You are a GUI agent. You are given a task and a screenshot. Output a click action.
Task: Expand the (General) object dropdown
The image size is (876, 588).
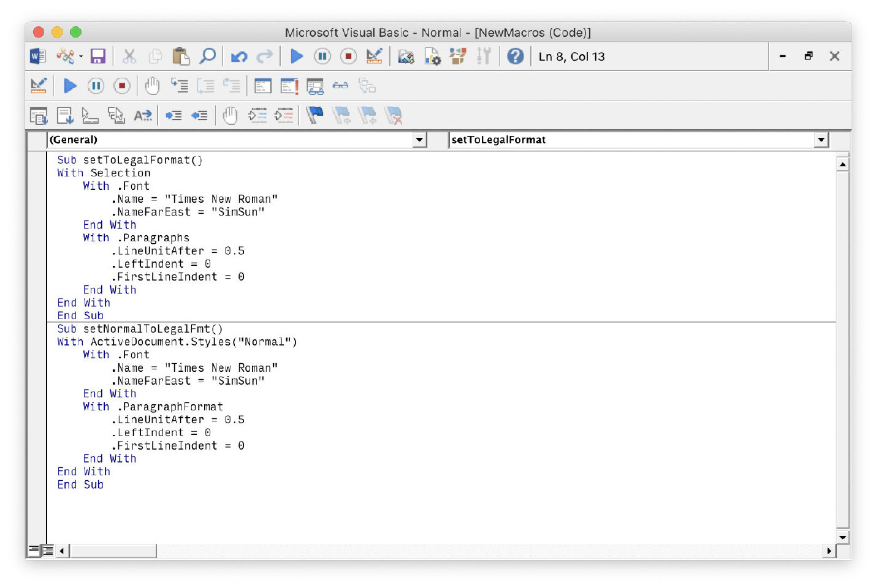tap(419, 140)
